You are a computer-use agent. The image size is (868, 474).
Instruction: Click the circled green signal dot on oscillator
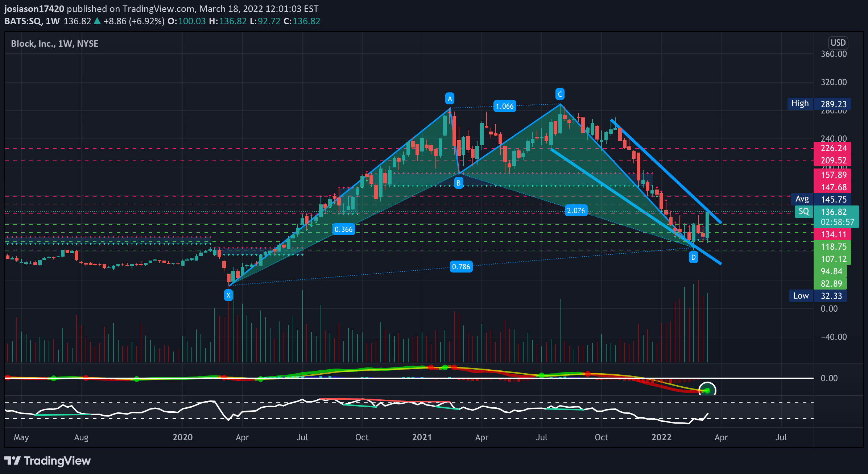(x=707, y=390)
